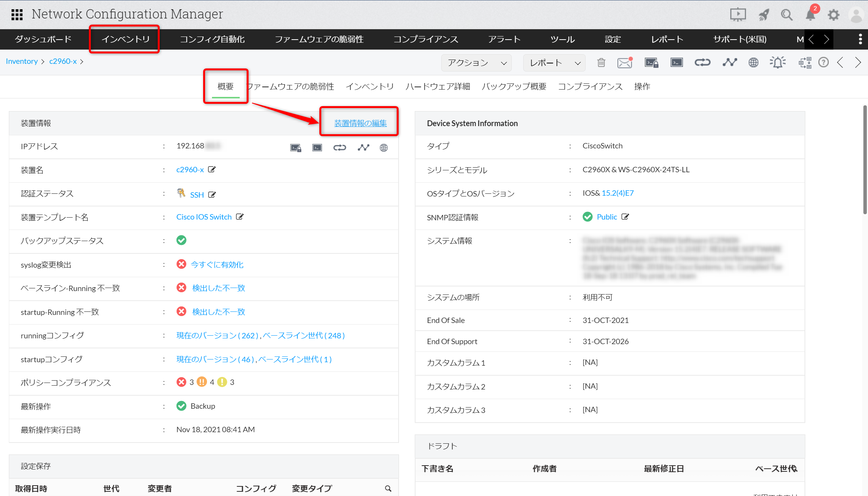Image resolution: width=868 pixels, height=496 pixels.
Task: Click the rocket icon in header
Action: [764, 15]
